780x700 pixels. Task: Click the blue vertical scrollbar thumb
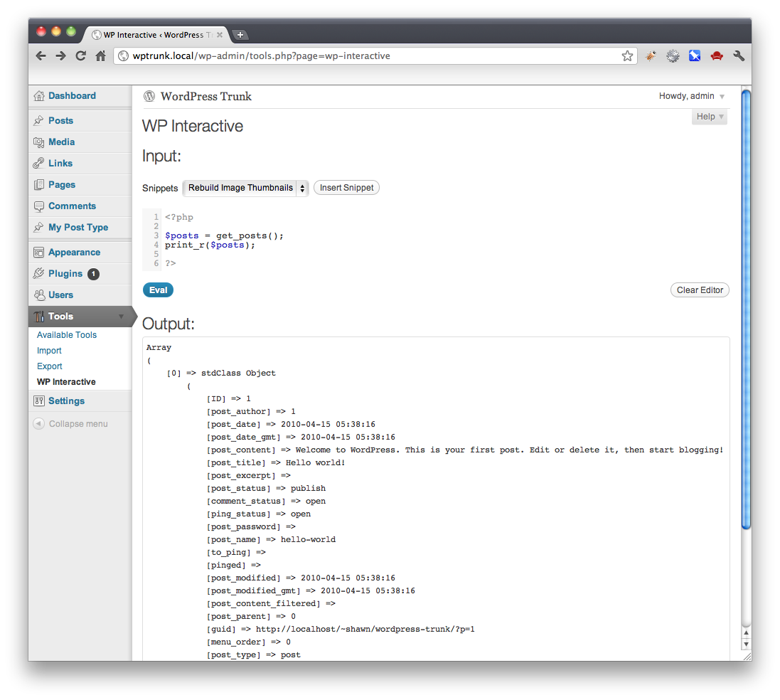[746, 309]
